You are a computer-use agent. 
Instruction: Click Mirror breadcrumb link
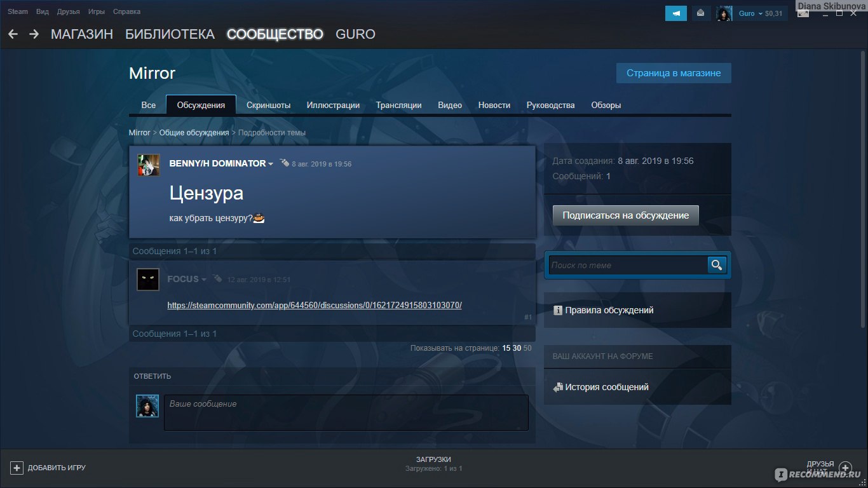[x=140, y=133]
